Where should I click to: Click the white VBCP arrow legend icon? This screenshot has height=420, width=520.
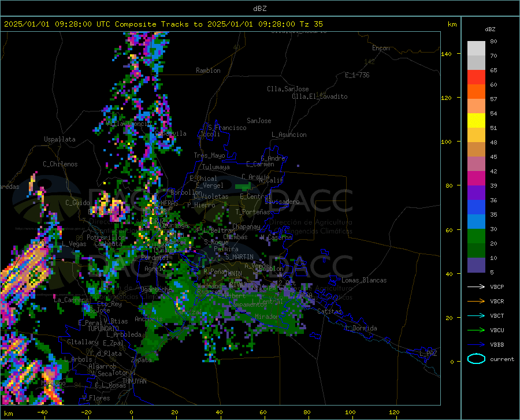476,287
